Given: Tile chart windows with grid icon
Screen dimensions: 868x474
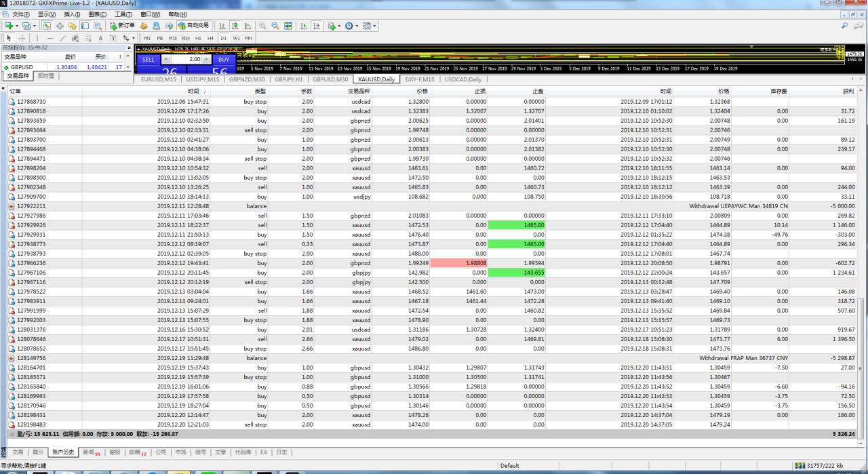Looking at the screenshot, I should coord(288,26).
